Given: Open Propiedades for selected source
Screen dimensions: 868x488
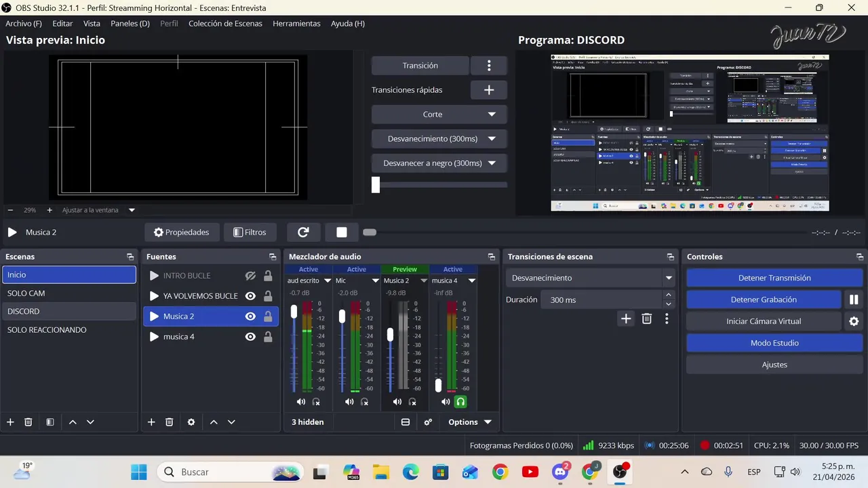Looking at the screenshot, I should [181, 232].
